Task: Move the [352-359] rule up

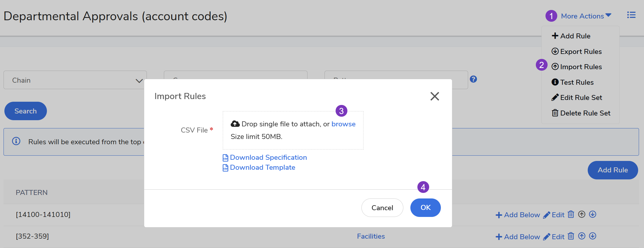Action: (582, 236)
